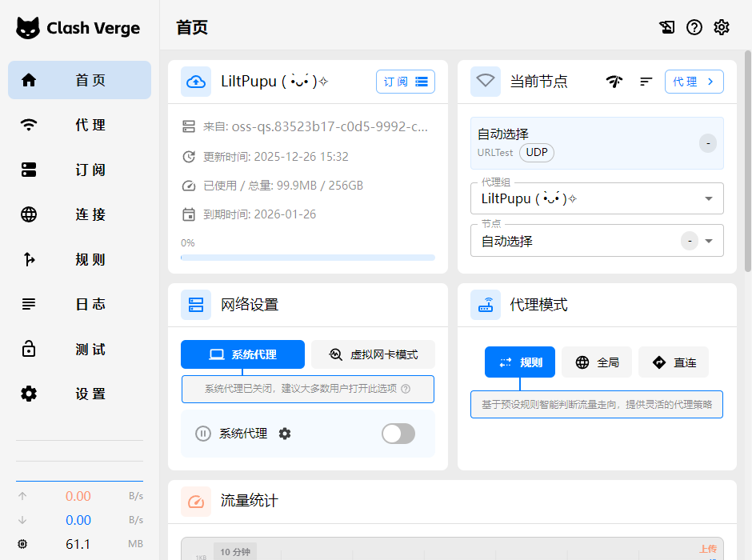Click the pause icon beside 系统代理

coord(203,434)
